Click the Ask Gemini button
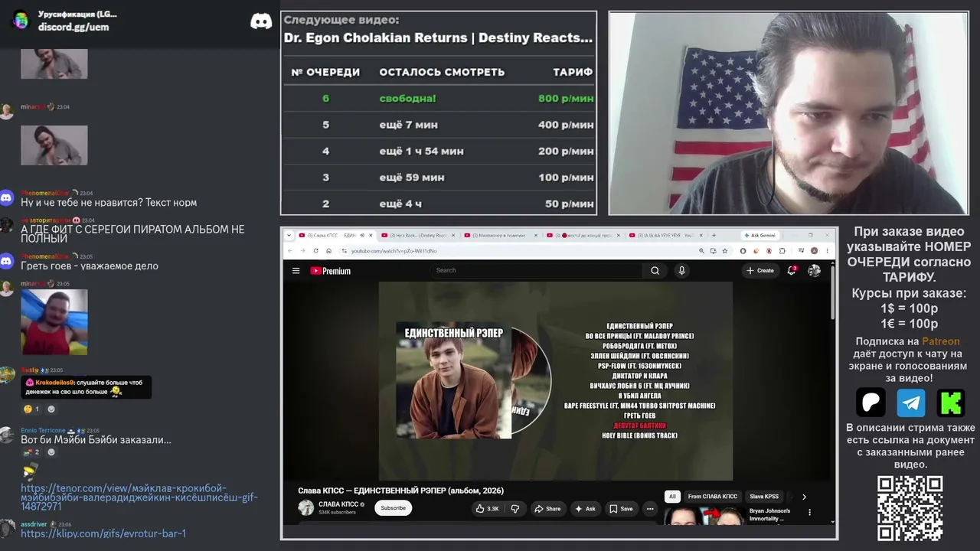 tap(761, 235)
